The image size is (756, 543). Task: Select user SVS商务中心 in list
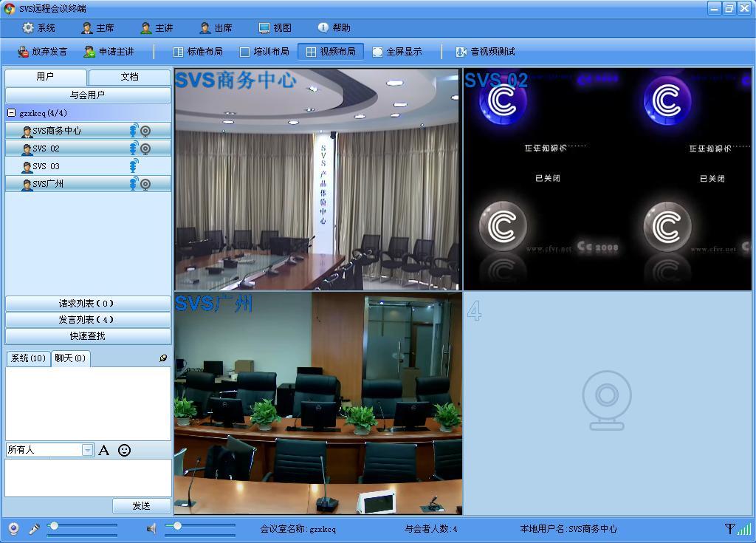(x=88, y=131)
